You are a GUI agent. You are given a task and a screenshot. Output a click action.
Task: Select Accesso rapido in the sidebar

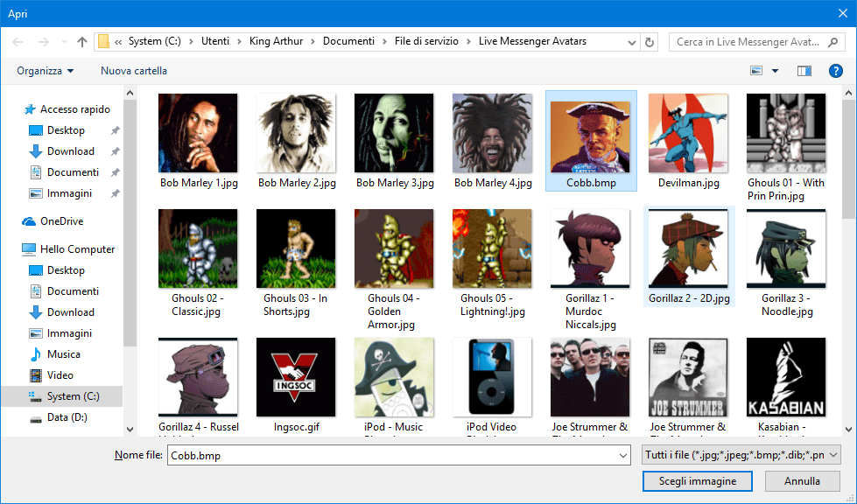(67, 109)
